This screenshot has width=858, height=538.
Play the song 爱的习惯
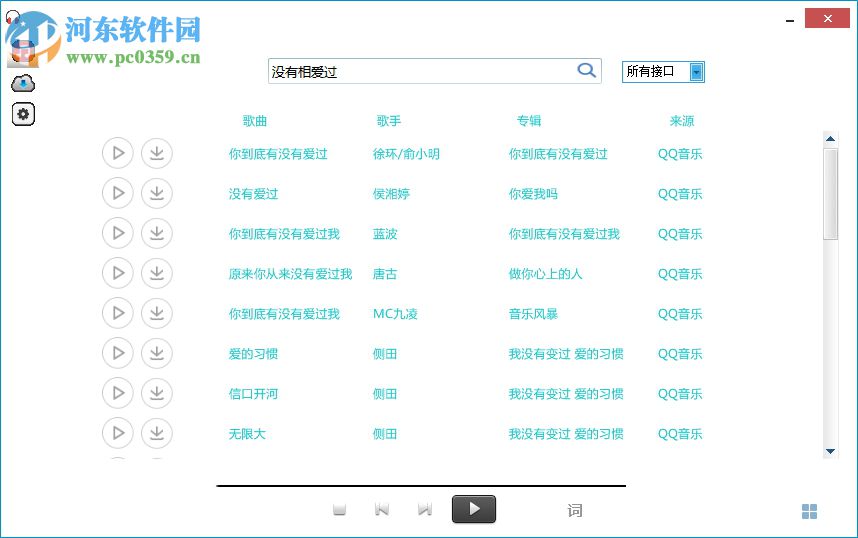point(118,353)
